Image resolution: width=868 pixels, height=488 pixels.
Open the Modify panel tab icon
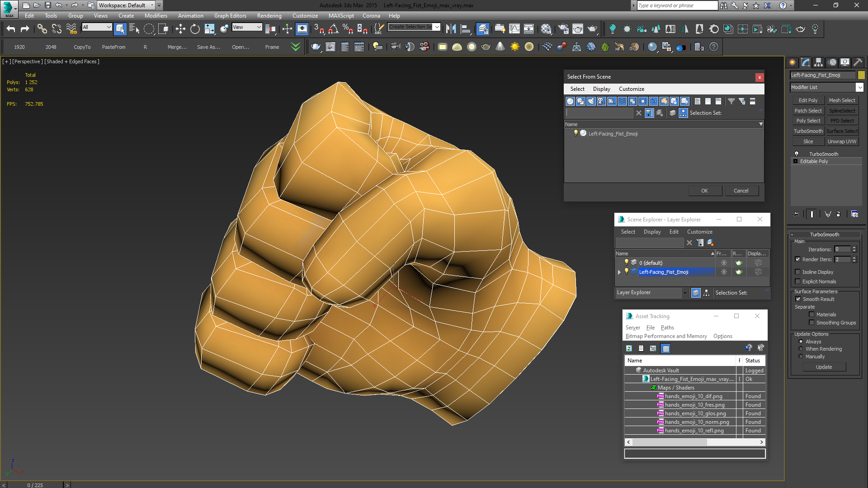[806, 62]
